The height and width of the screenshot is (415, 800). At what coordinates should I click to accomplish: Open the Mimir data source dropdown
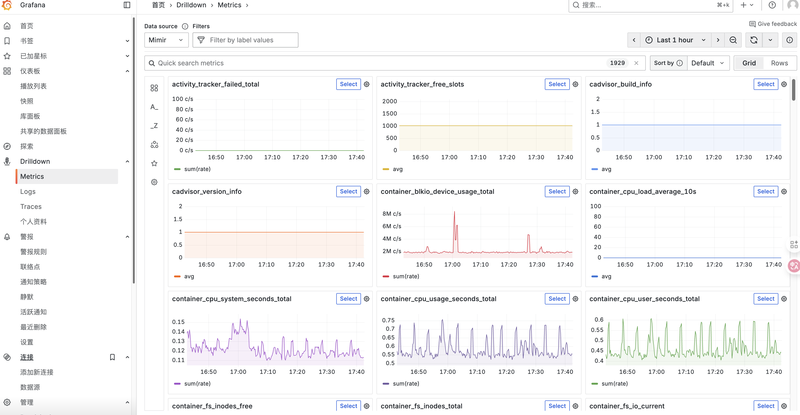coord(166,40)
